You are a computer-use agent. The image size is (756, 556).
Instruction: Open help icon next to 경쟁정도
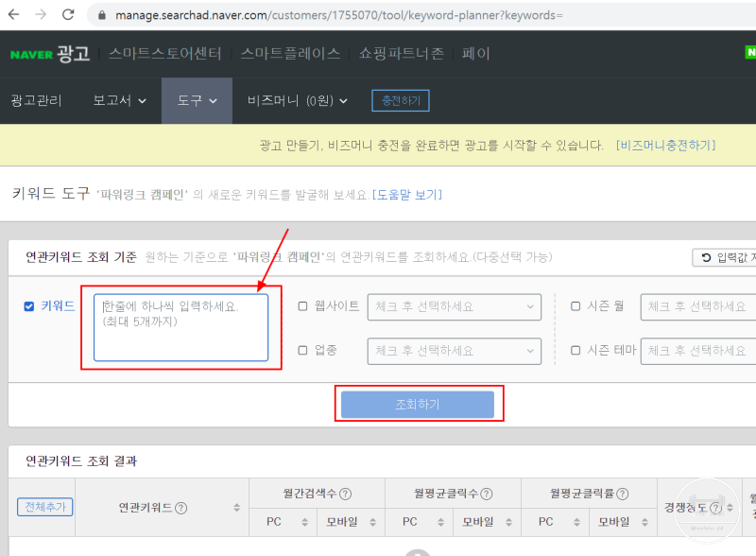point(716,508)
